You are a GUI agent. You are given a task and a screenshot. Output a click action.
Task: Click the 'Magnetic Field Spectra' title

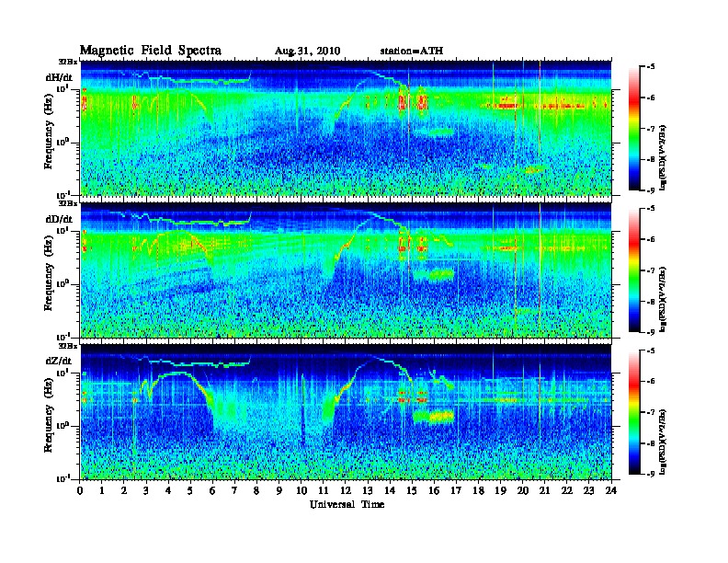pyautogui.click(x=150, y=51)
